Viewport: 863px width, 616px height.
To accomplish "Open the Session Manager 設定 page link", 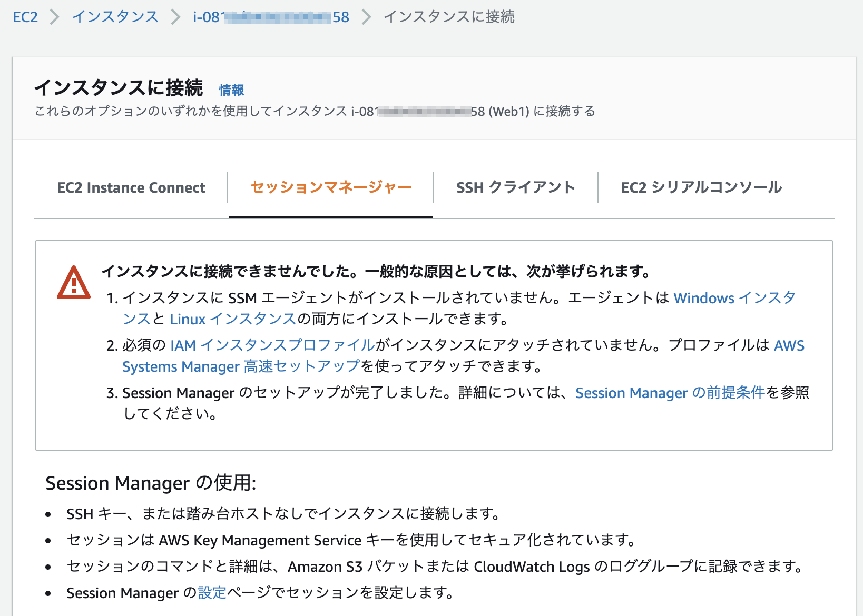I will [211, 593].
